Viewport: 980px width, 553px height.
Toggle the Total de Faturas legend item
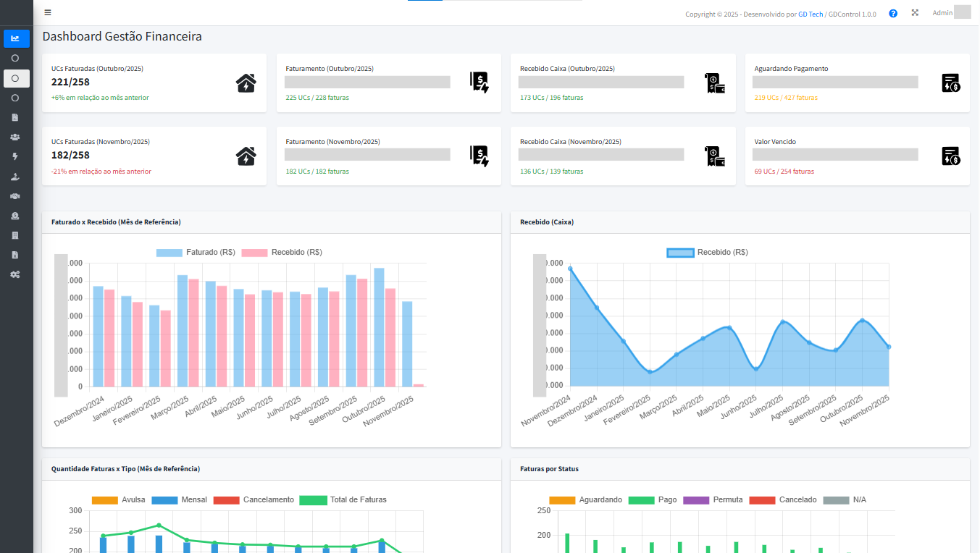coord(343,500)
